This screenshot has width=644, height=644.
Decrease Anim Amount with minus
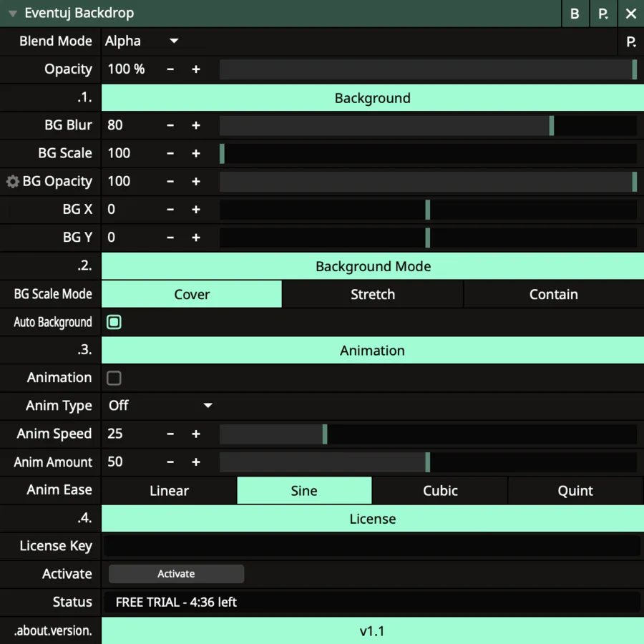point(170,462)
